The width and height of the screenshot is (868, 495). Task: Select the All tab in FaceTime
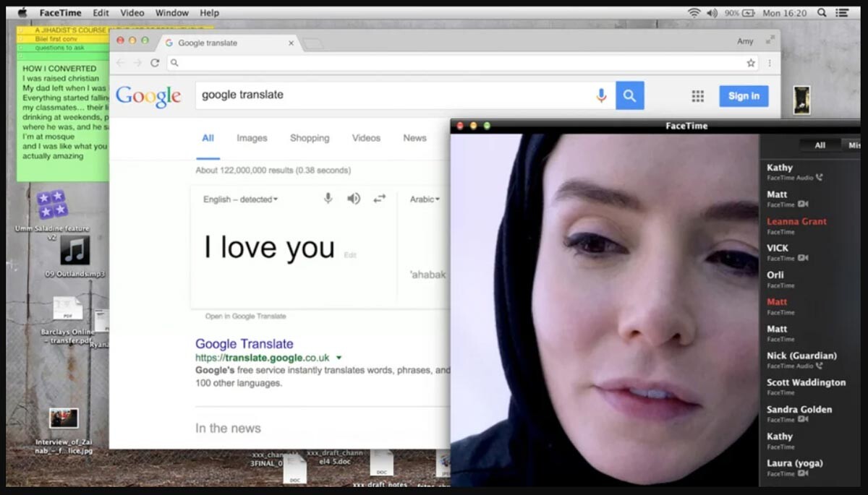[820, 145]
